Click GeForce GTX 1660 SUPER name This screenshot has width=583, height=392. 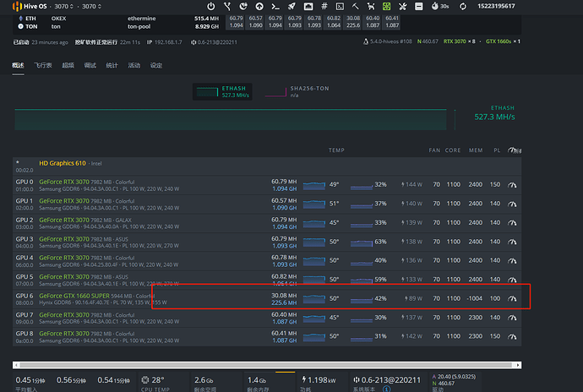[74, 296]
